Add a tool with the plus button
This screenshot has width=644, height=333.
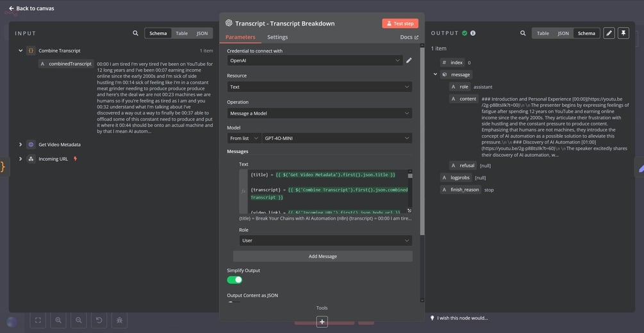point(322,322)
